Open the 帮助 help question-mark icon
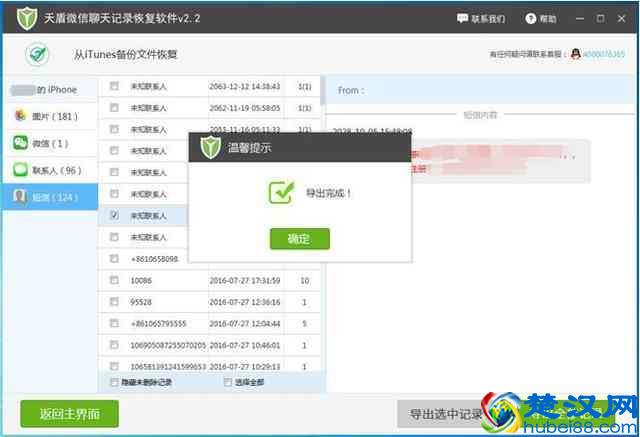The image size is (640, 437). (530, 18)
